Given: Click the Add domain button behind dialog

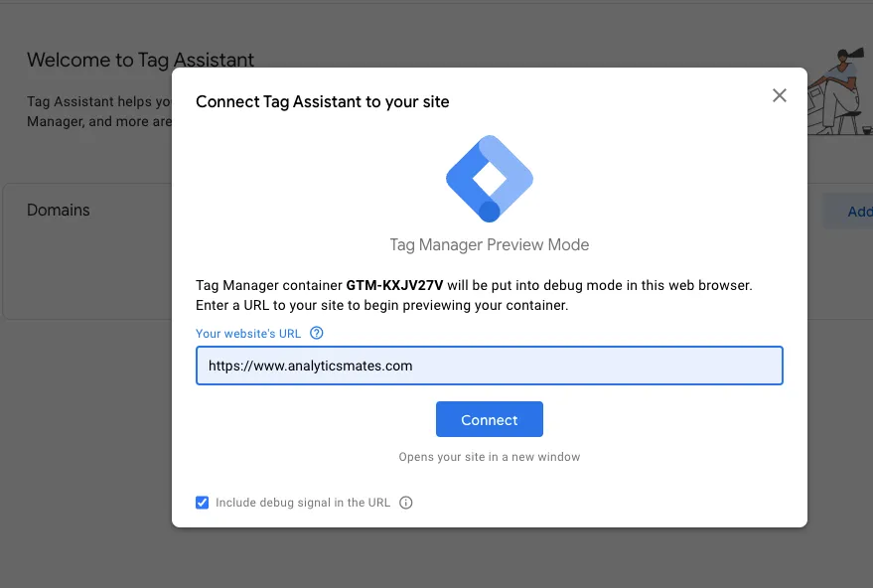Looking at the screenshot, I should pyautogui.click(x=848, y=212).
